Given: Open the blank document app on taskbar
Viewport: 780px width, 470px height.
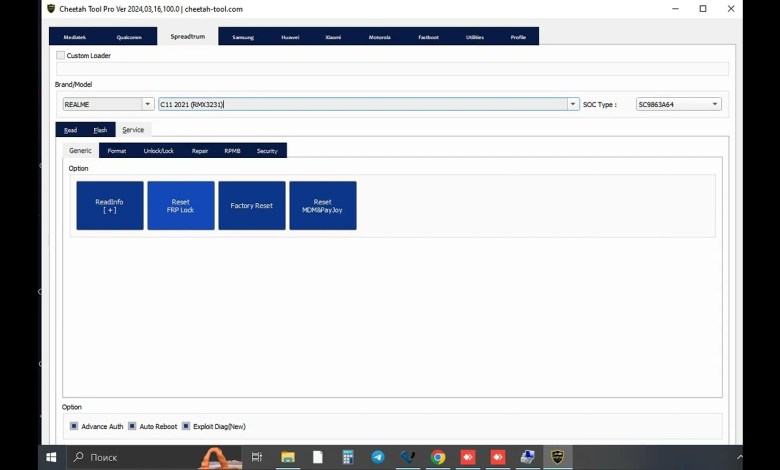Looking at the screenshot, I should 318,457.
